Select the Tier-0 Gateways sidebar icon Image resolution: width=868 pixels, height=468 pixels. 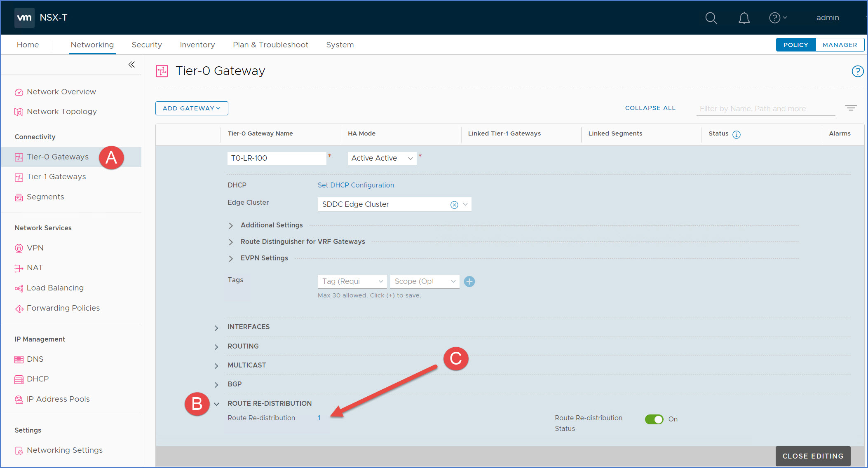click(19, 157)
